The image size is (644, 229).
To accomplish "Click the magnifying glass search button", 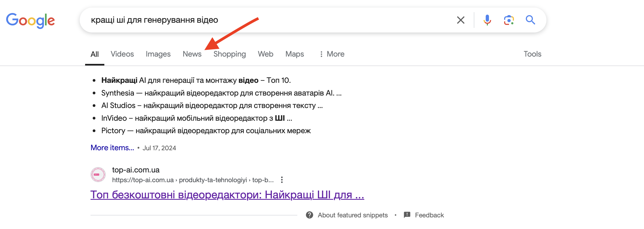I will [530, 20].
